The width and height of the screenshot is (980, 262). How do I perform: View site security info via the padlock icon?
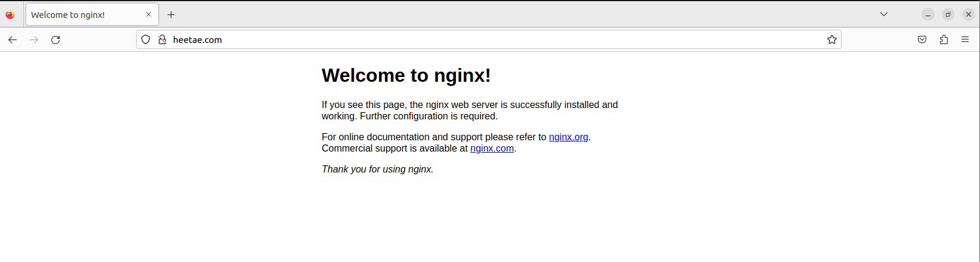click(x=162, y=40)
